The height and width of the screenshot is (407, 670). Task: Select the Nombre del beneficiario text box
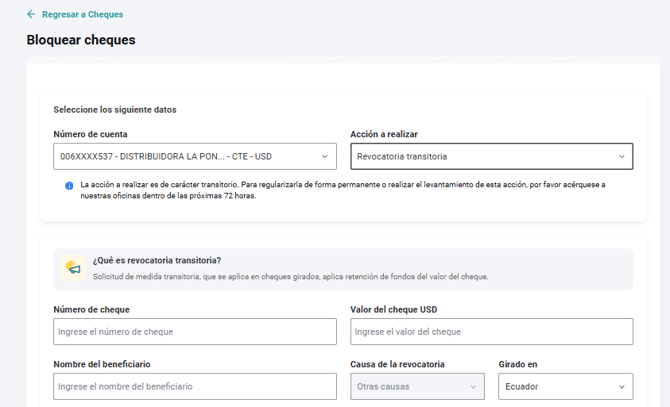pyautogui.click(x=195, y=386)
